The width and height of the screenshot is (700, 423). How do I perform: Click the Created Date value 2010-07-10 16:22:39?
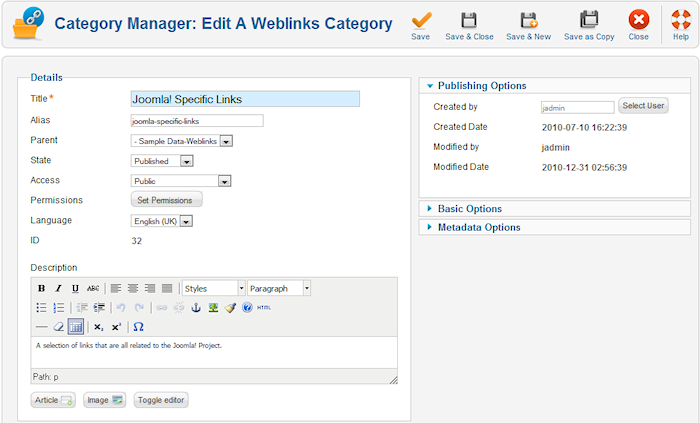pyautogui.click(x=584, y=128)
